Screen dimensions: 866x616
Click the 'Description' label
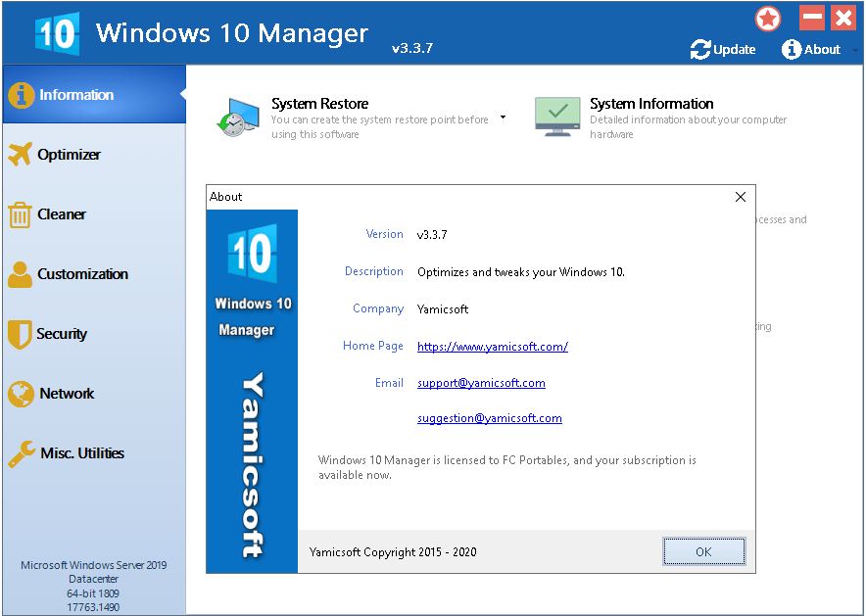coord(374,271)
